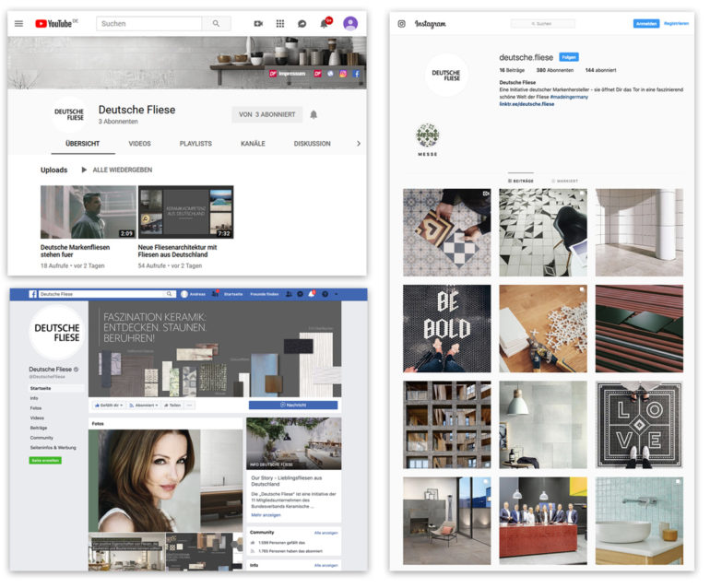This screenshot has width=710, height=588.
Task: Open the YouTube apps grid icon
Action: [x=280, y=24]
